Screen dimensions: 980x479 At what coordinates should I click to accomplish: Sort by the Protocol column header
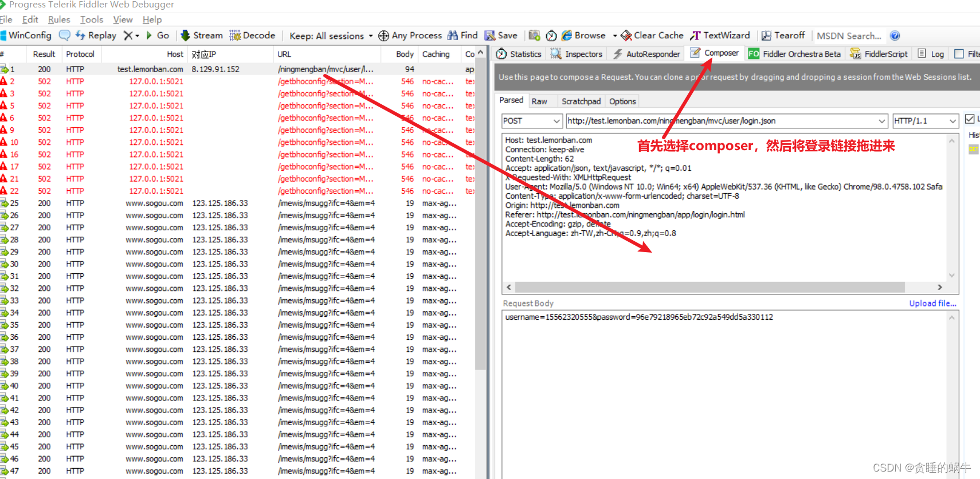click(80, 54)
